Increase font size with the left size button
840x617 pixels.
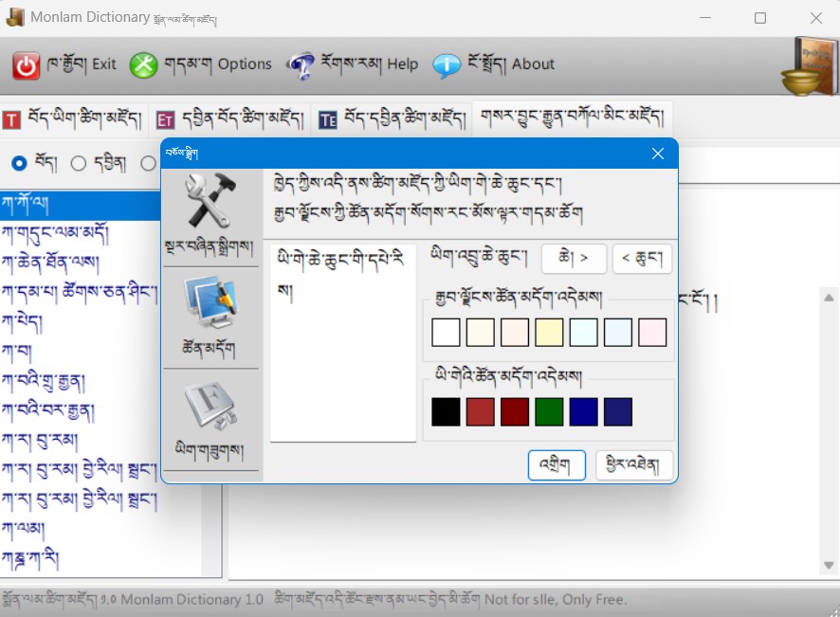point(574,258)
